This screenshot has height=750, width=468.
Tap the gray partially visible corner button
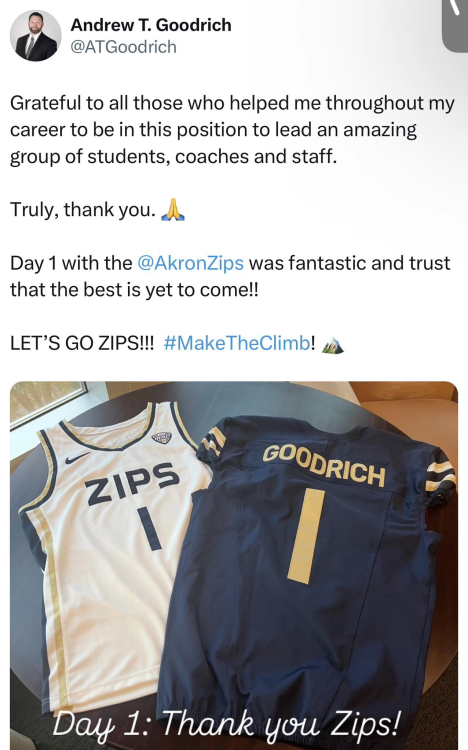pos(455,25)
